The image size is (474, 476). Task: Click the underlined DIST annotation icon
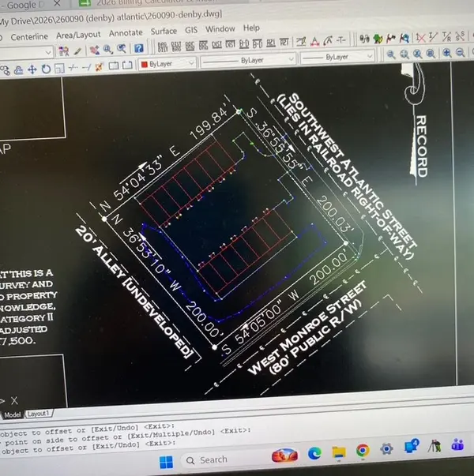[x=216, y=45]
